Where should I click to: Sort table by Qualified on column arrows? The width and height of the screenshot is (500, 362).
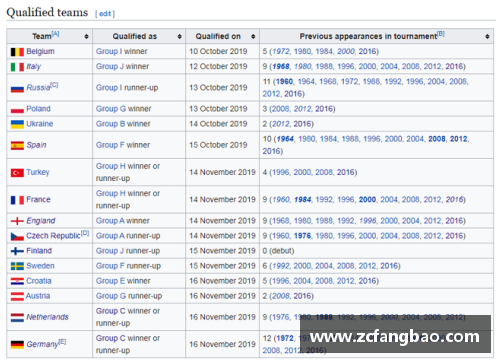(253, 36)
